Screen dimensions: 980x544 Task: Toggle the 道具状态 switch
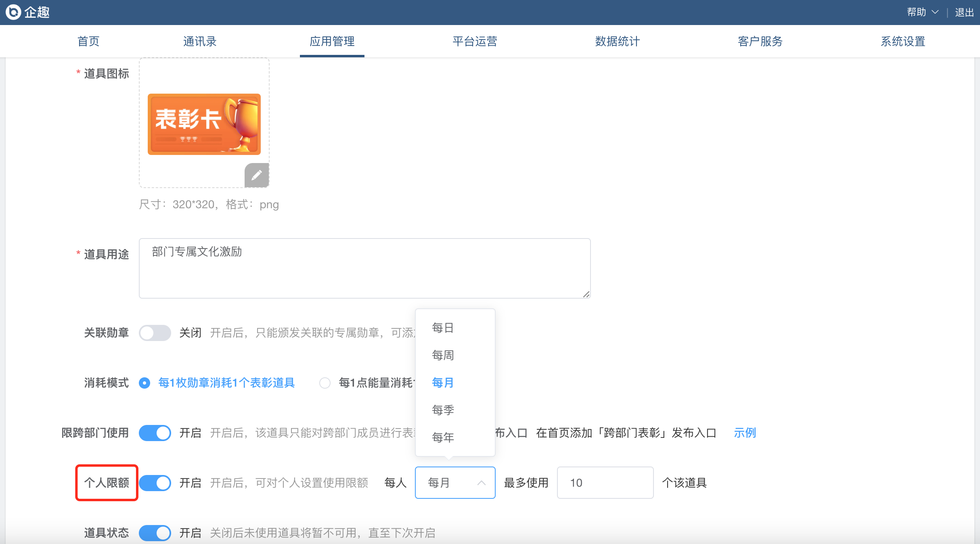pos(155,533)
